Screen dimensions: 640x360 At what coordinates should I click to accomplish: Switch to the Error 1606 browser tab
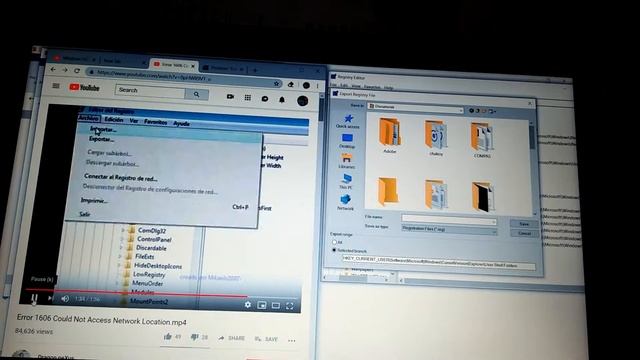pyautogui.click(x=173, y=65)
